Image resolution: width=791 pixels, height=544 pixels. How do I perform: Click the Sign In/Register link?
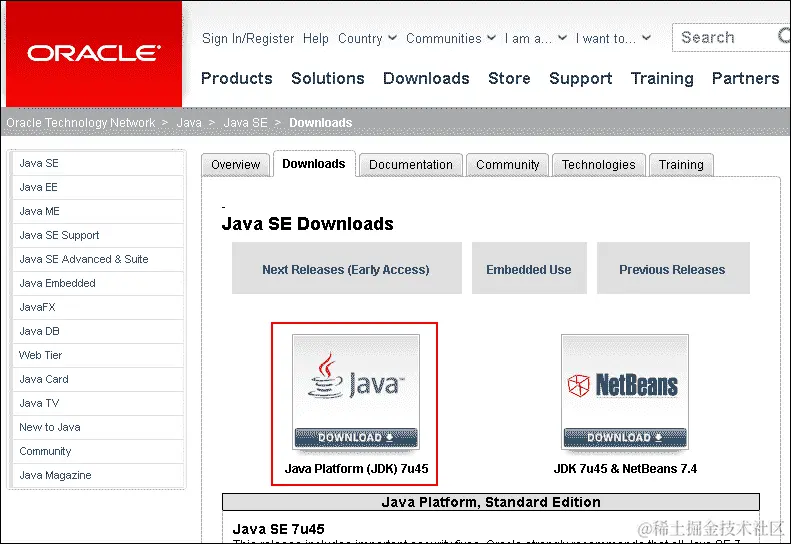[x=248, y=38]
